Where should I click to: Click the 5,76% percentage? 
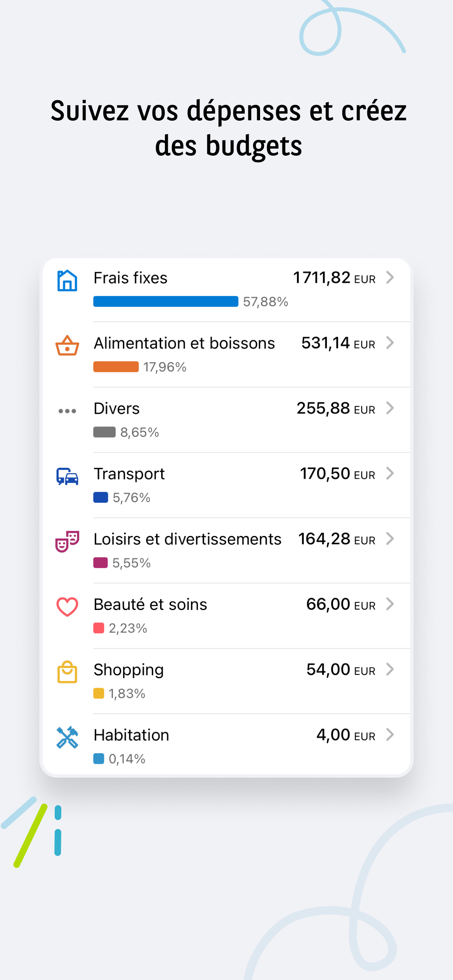click(x=132, y=498)
